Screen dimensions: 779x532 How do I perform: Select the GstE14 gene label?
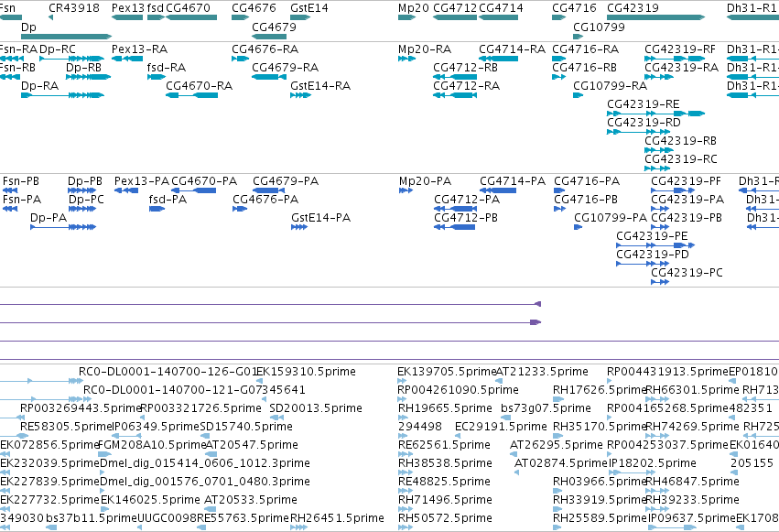click(x=309, y=8)
